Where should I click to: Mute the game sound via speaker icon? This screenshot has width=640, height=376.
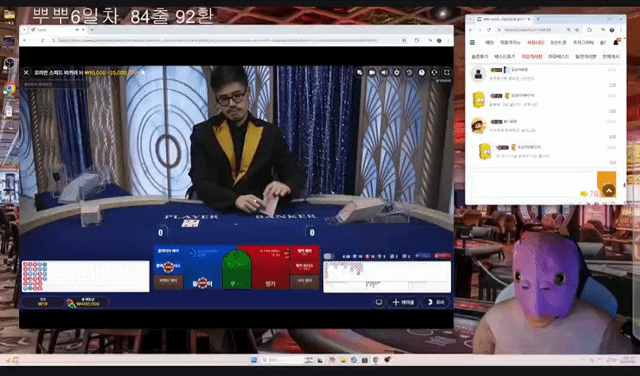pyautogui.click(x=384, y=73)
